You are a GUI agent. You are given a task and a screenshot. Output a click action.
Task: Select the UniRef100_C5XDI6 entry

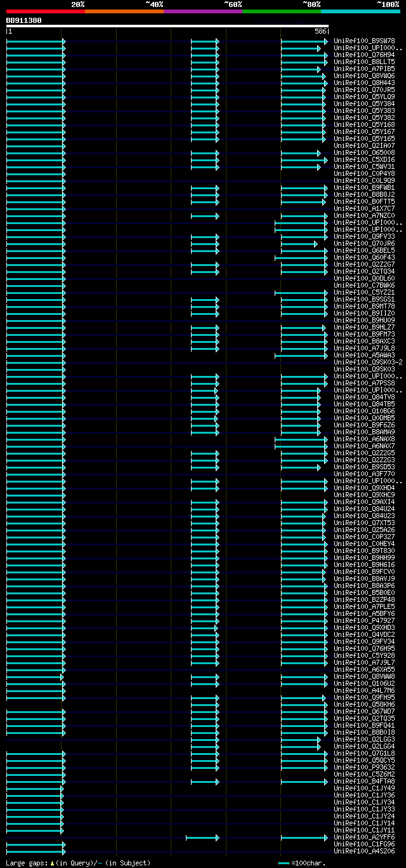pyautogui.click(x=364, y=159)
